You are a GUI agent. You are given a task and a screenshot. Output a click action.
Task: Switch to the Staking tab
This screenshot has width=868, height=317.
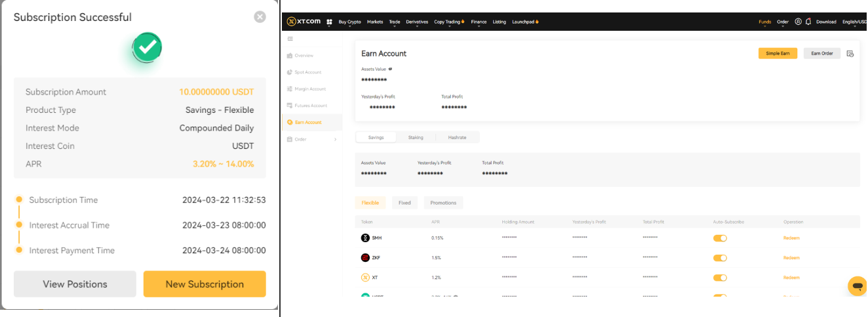416,137
